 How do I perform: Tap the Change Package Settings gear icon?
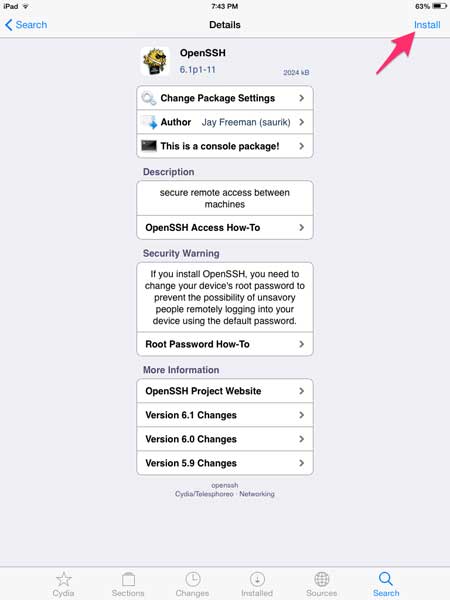(x=148, y=98)
